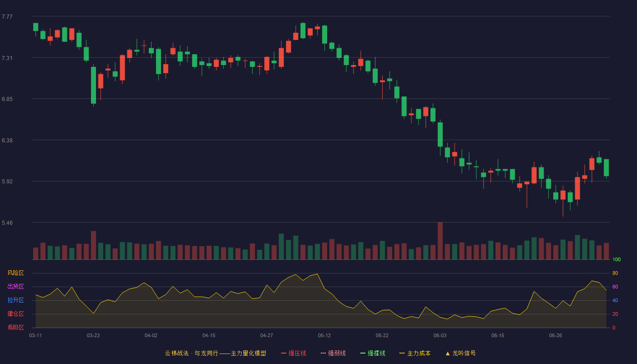Select the 风险区 zone label

(15, 273)
